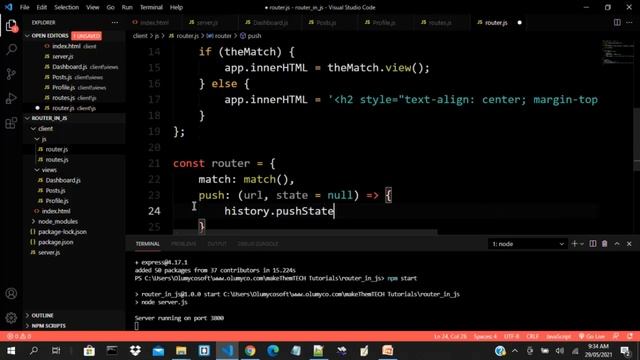Collapse the client folder

34,129
